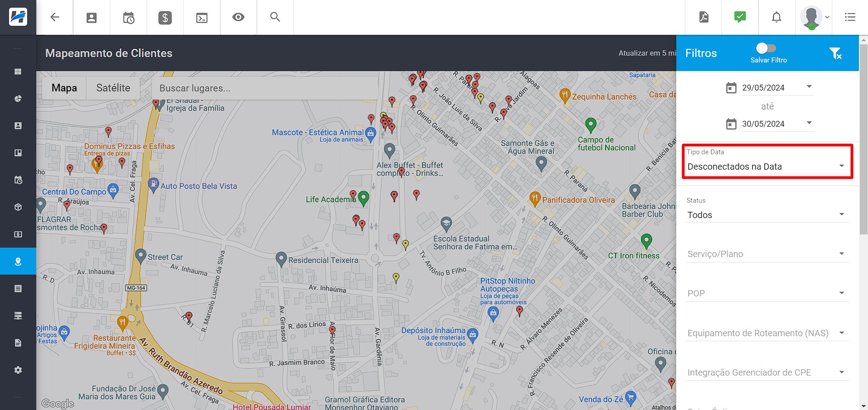Click the application logo

(x=18, y=17)
